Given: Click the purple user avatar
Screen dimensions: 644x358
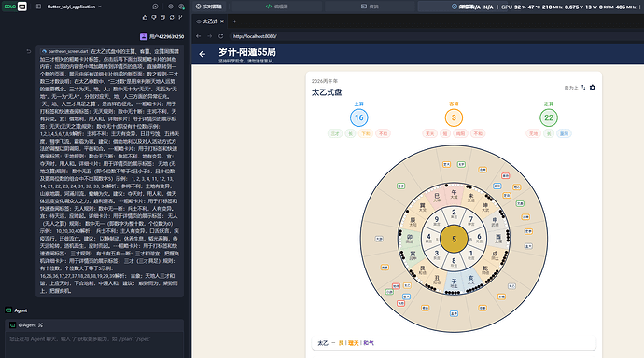Looking at the screenshot, I should pos(144,36).
